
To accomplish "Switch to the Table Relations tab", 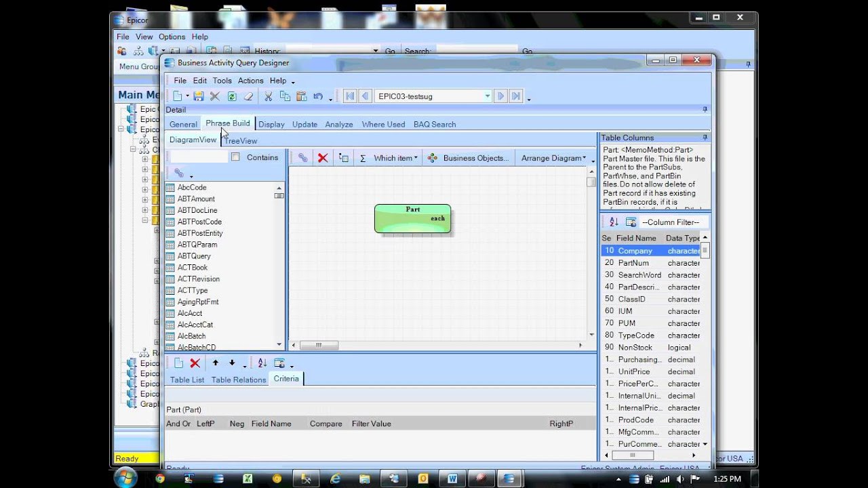I will coord(239,380).
